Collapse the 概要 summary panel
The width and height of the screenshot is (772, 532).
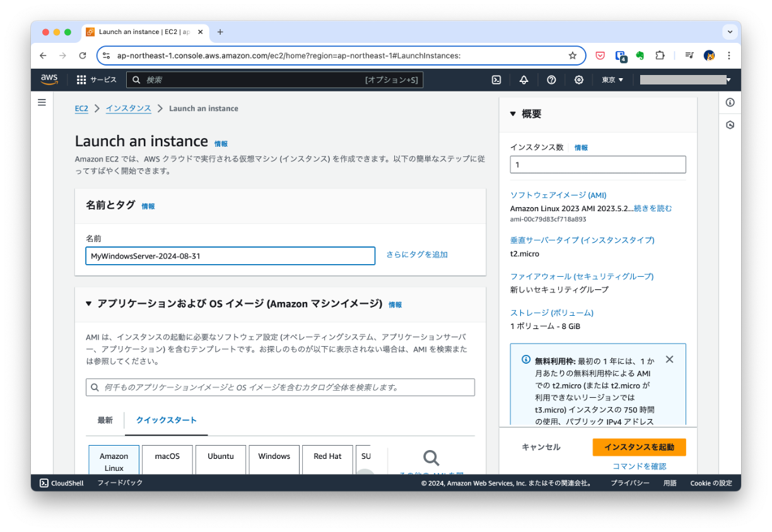[513, 114]
